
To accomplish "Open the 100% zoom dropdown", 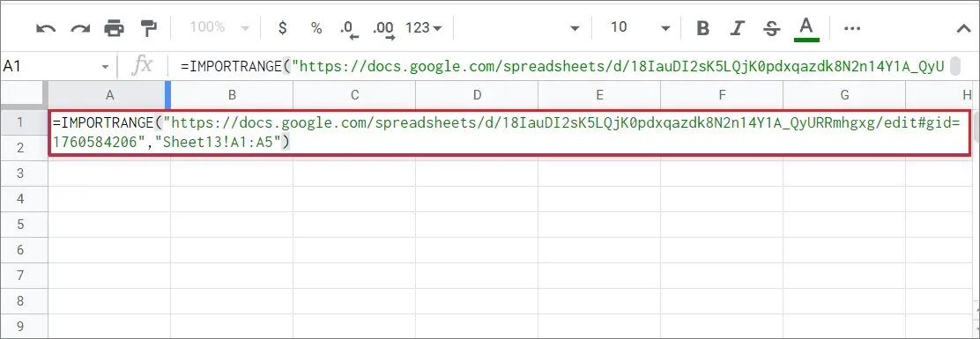I will coord(219,27).
